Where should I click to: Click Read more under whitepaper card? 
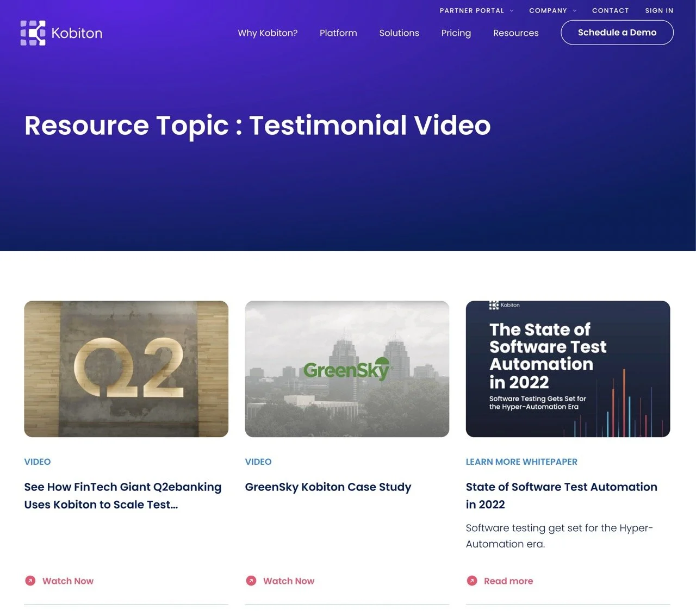click(x=508, y=581)
